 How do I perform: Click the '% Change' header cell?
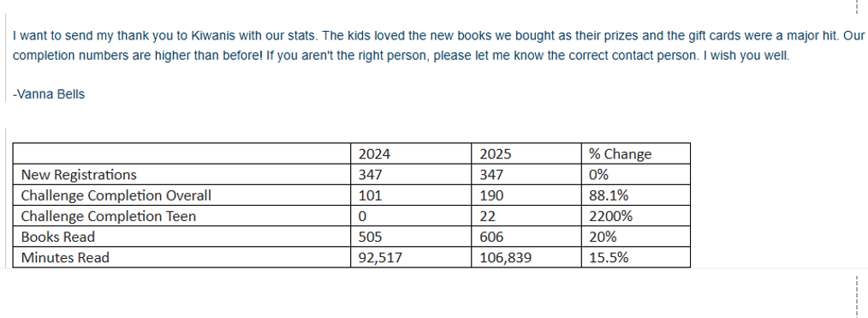click(636, 153)
